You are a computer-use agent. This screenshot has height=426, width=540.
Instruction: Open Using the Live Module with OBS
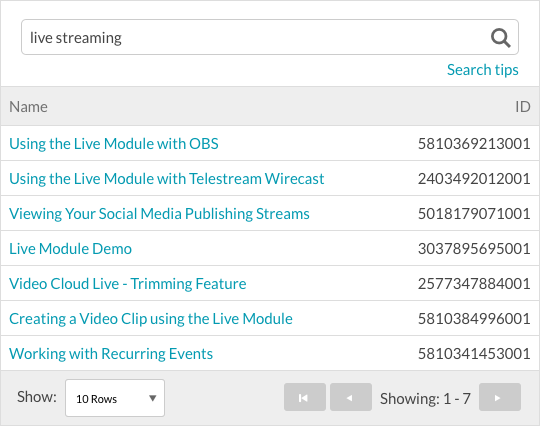[x=114, y=144]
